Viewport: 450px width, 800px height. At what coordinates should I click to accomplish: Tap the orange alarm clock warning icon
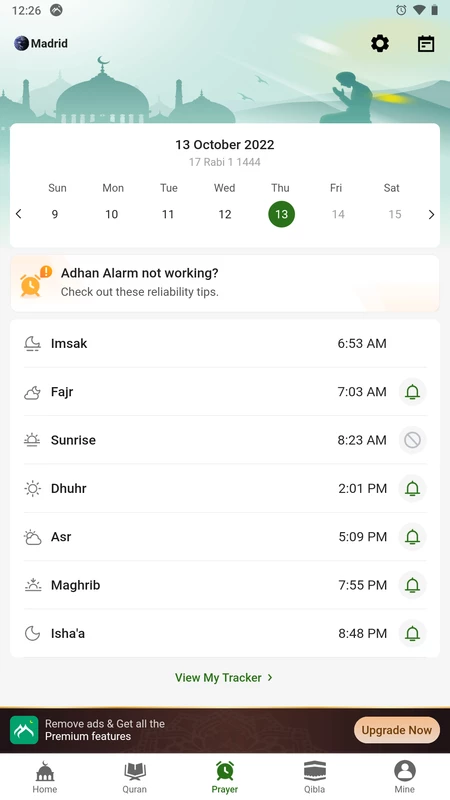35,282
